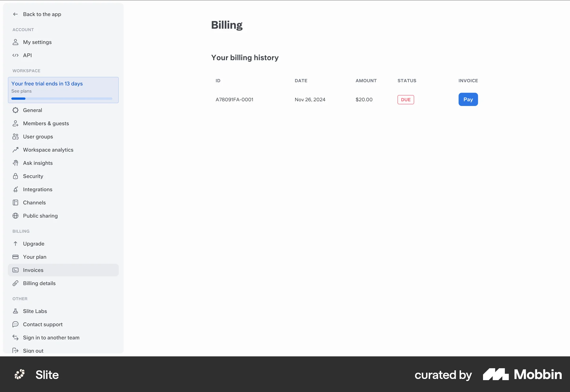The width and height of the screenshot is (570, 392).
Task: Select Sign in to another team
Action: coord(51,337)
